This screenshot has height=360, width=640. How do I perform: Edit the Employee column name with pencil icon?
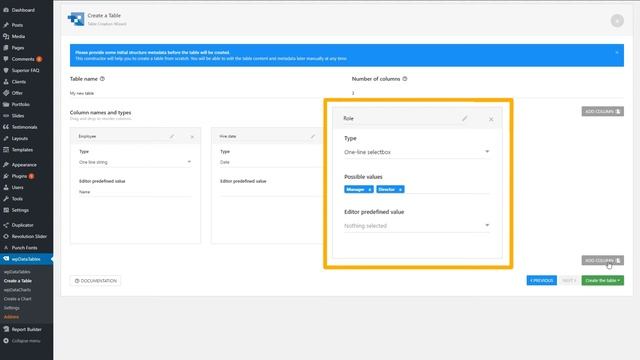172,136
